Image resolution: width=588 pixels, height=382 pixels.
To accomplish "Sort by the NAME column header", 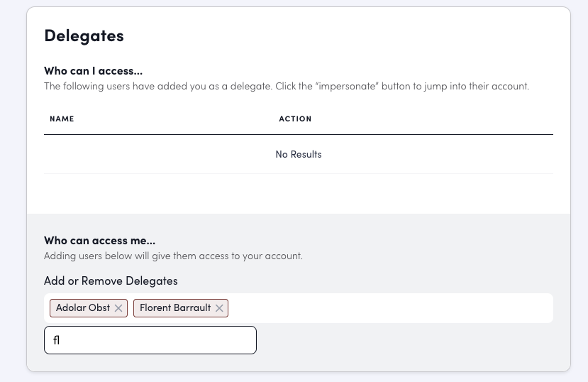I will (62, 119).
